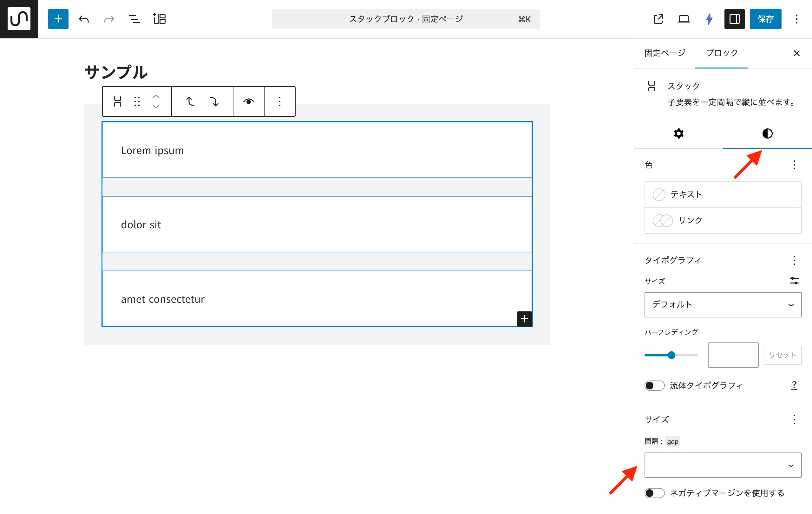Click the Jetpack lightning bolt icon
This screenshot has width=812, height=514.
(709, 19)
